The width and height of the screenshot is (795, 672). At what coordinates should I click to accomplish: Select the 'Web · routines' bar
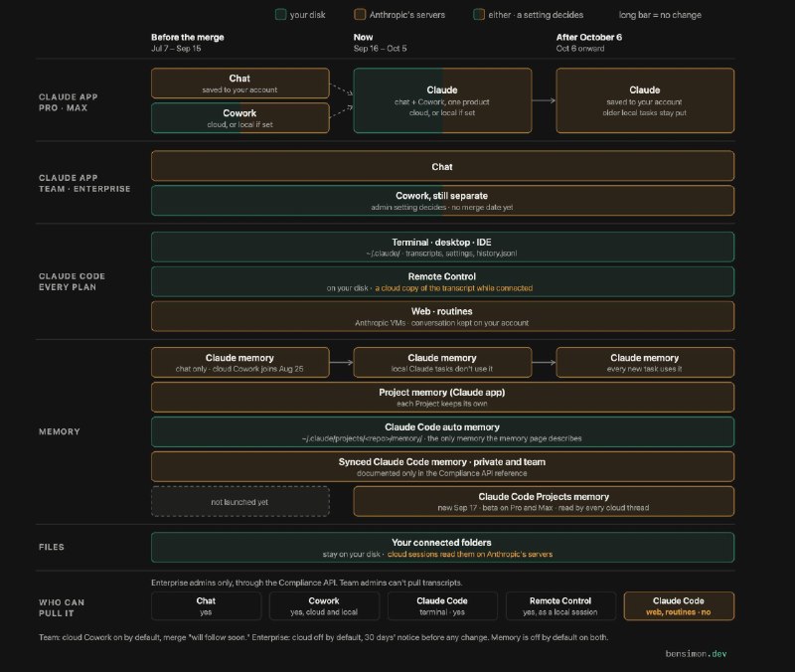click(442, 316)
